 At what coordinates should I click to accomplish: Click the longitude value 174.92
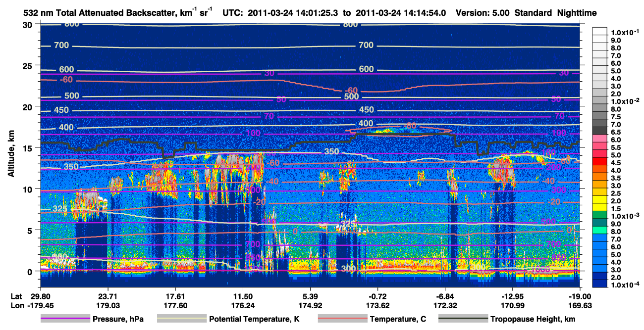click(310, 305)
